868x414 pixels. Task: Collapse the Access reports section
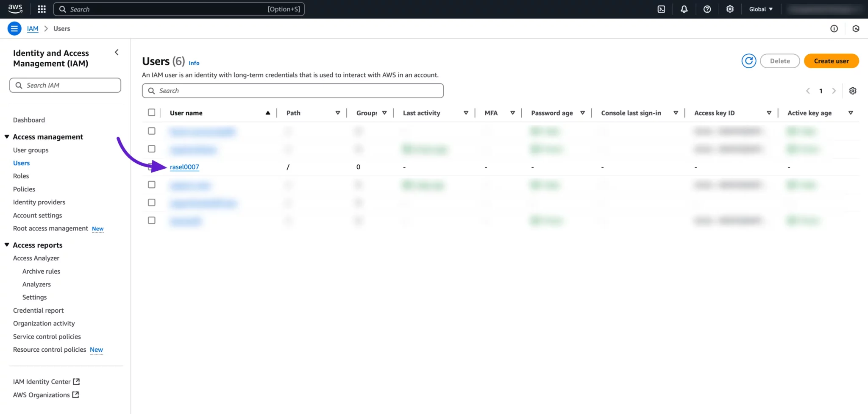7,245
